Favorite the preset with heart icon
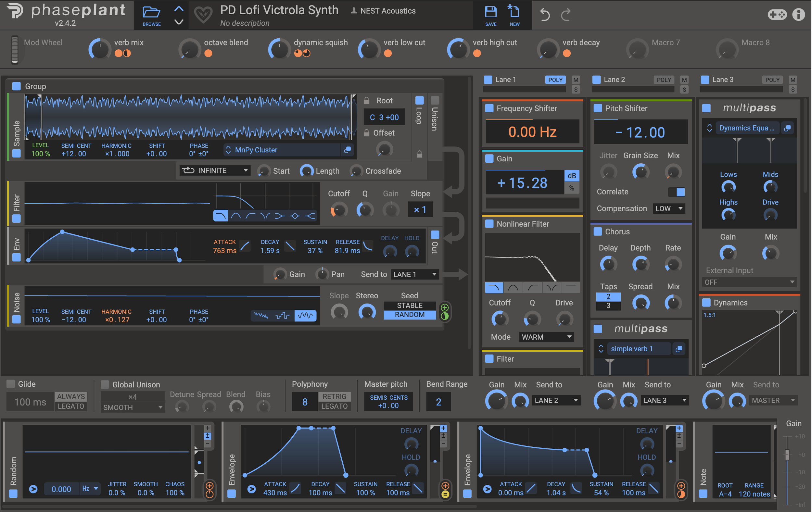 pos(203,15)
